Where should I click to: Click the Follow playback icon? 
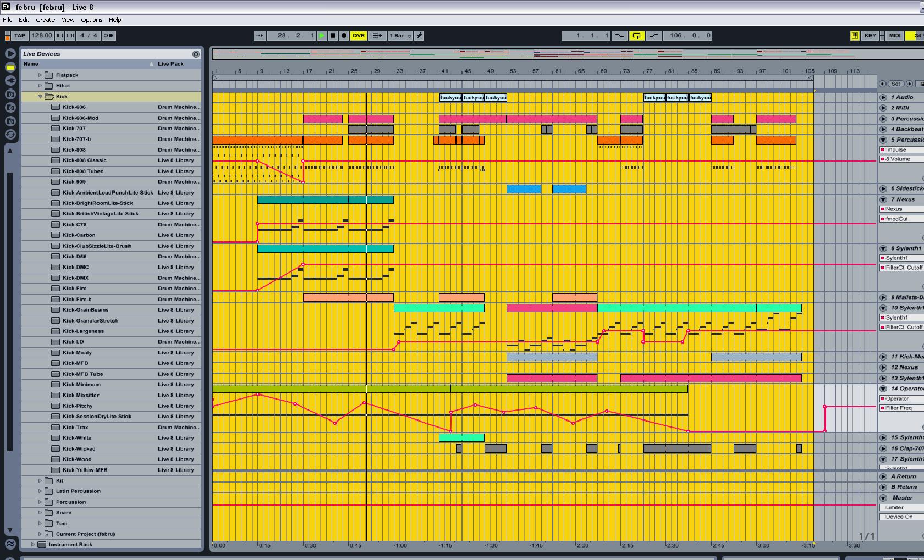pos(260,36)
